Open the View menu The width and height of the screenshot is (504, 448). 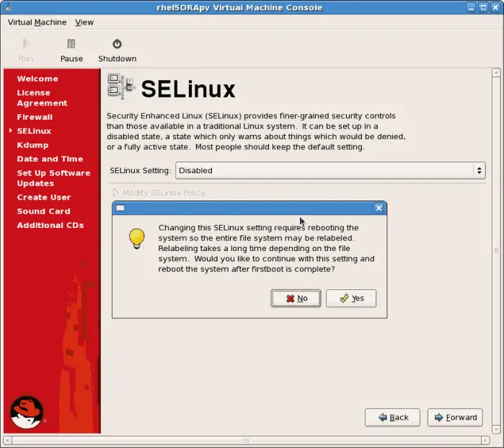pos(84,22)
